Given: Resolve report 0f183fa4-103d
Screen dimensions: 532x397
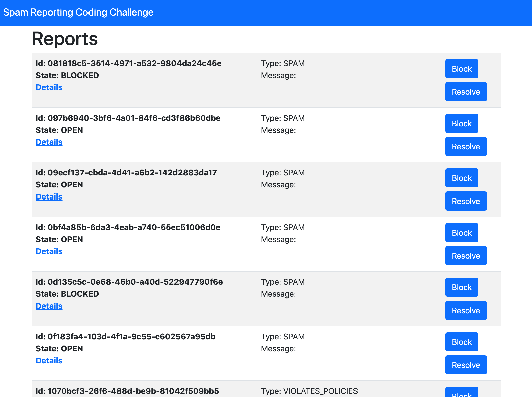Looking at the screenshot, I should [466, 365].
